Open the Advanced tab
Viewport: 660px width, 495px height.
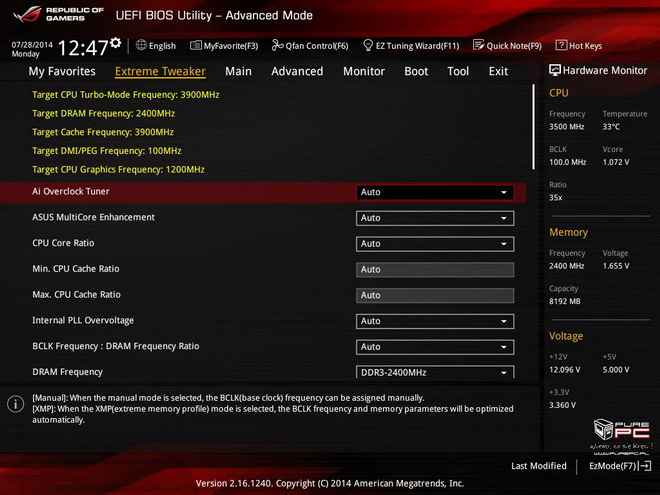[297, 71]
